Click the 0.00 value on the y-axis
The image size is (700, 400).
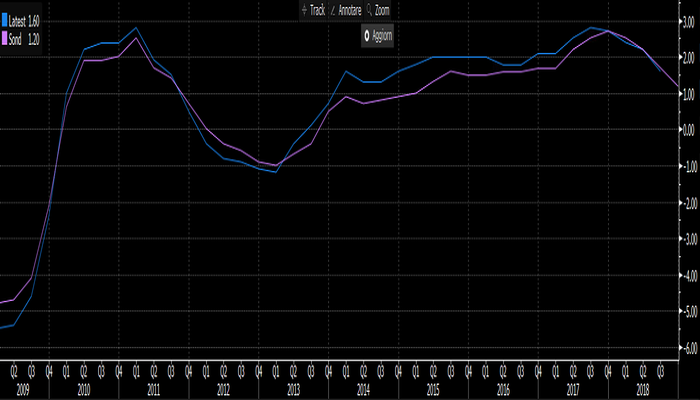click(688, 130)
